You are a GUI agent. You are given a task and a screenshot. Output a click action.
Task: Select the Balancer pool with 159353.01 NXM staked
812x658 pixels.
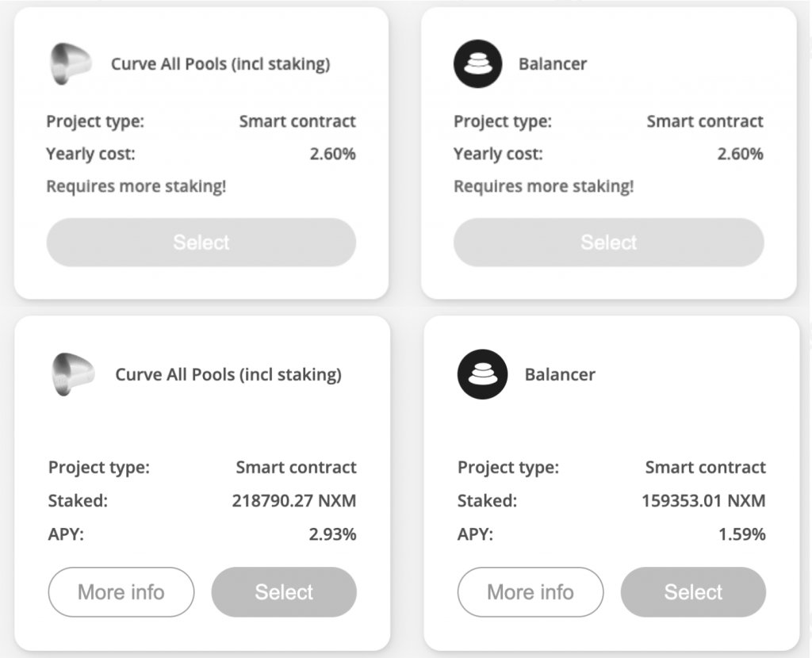point(693,592)
